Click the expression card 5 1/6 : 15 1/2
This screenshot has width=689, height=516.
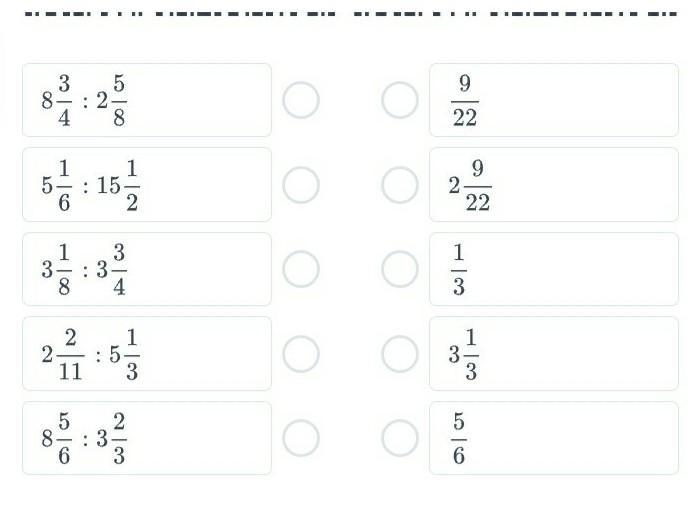(147, 184)
